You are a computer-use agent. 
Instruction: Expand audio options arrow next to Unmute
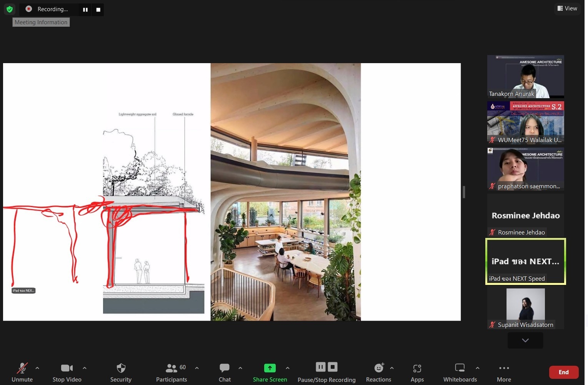(37, 368)
